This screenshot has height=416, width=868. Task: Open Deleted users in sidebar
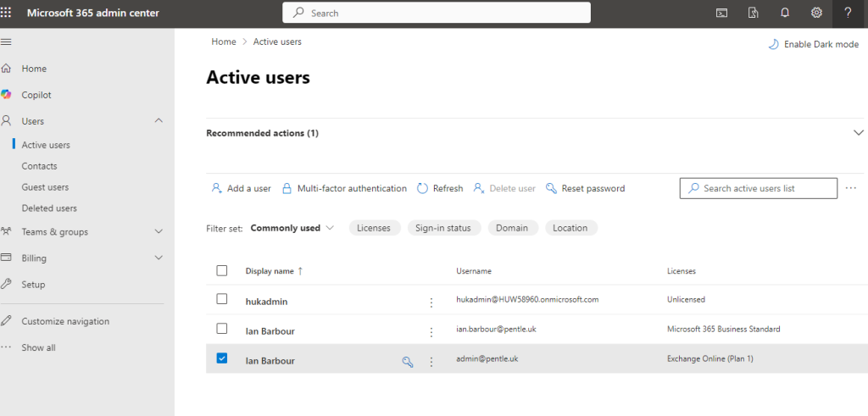click(49, 208)
